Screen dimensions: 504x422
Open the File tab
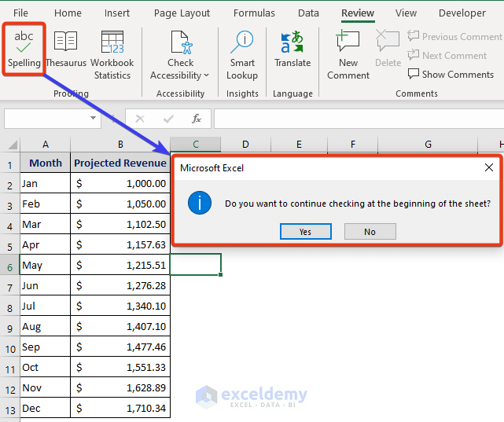coord(20,13)
